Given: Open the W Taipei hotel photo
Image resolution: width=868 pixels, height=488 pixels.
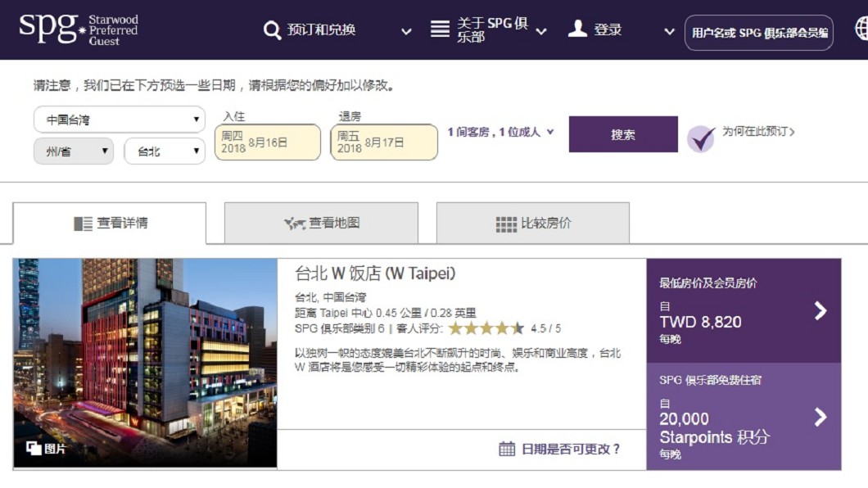Looking at the screenshot, I should point(145,364).
